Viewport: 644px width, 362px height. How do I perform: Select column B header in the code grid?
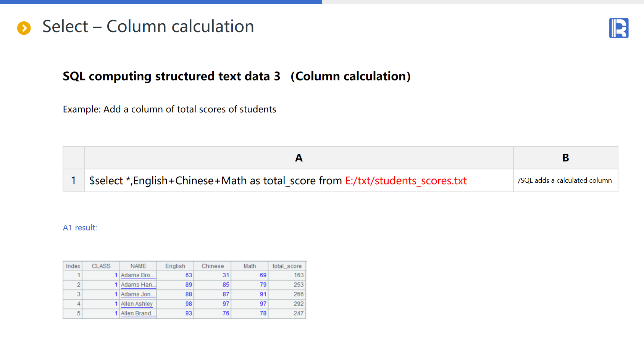(x=565, y=158)
